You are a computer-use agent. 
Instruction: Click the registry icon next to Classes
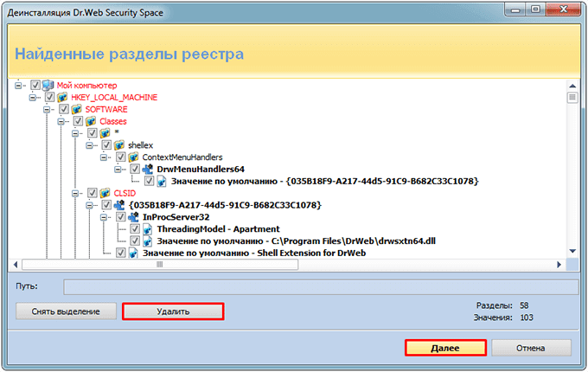pyautogui.click(x=91, y=121)
